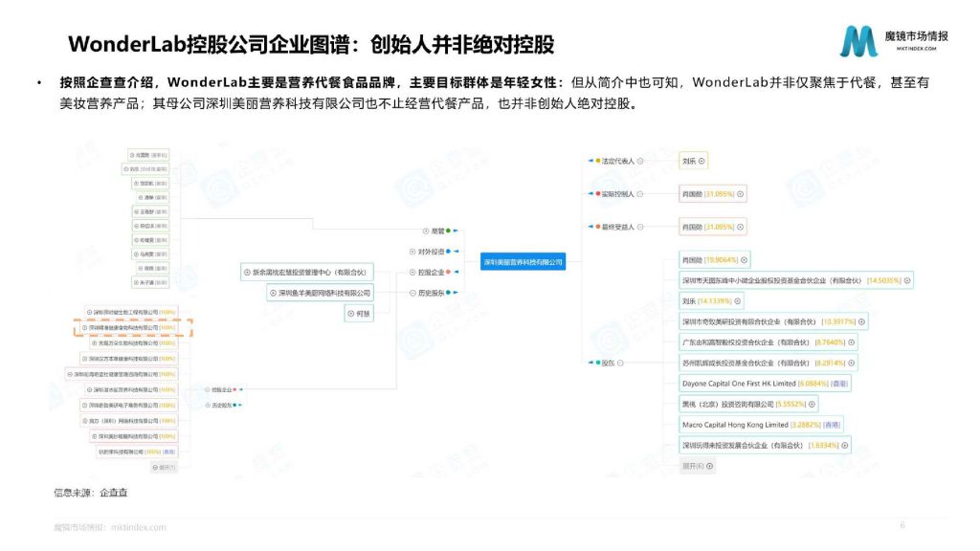Click the orange dot beside 最终受益人
980x551 pixels.
pyautogui.click(x=598, y=227)
